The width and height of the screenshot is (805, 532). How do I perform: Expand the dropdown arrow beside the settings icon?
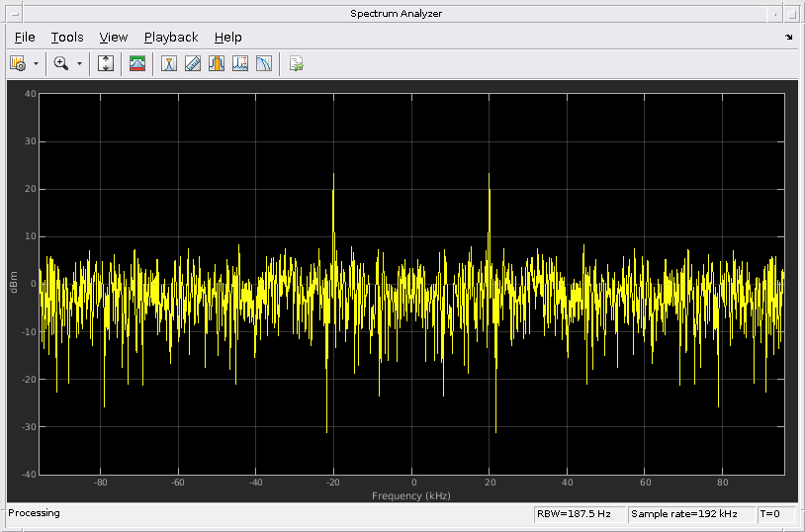tap(37, 63)
